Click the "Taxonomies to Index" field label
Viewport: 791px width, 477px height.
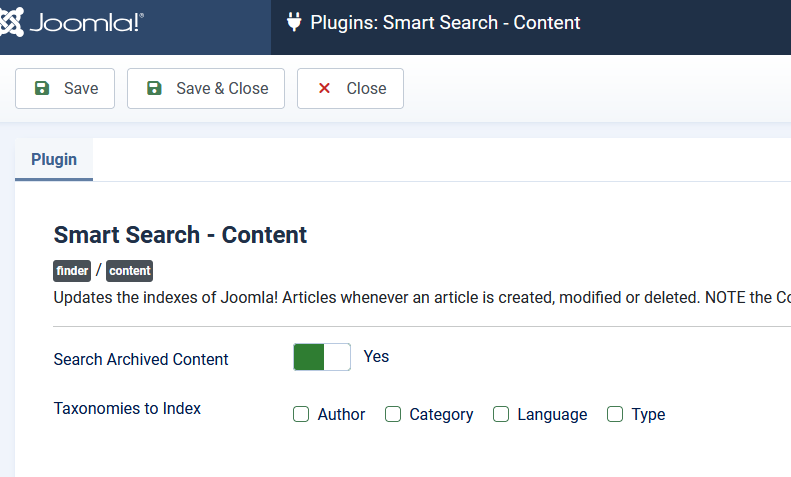[127, 408]
